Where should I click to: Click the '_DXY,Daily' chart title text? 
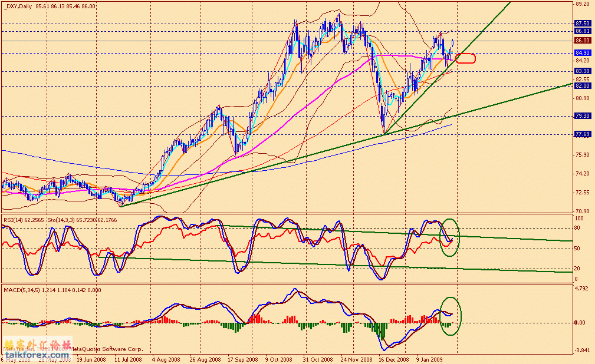click(19, 6)
